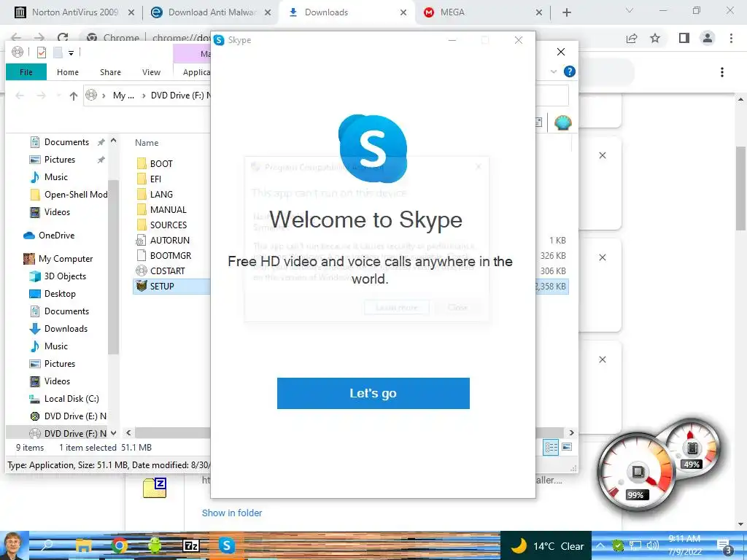This screenshot has width=747, height=560.
Task: Open taskbar search magnifier
Action: click(47, 545)
